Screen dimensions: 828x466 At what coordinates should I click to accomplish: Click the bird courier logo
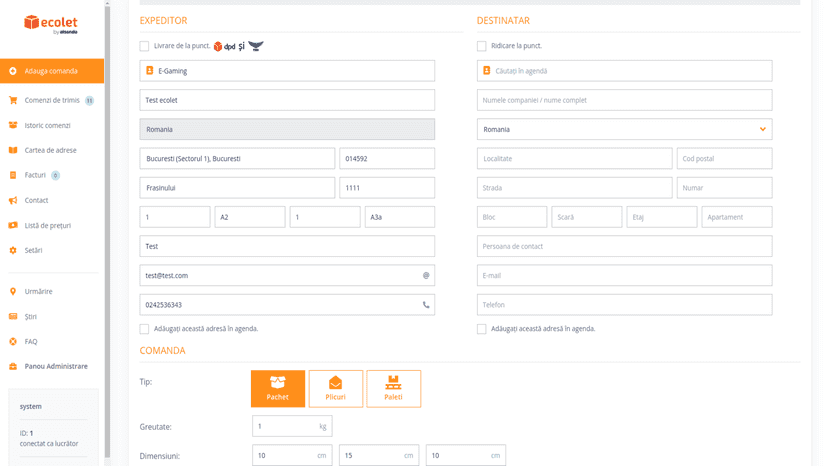coord(256,46)
